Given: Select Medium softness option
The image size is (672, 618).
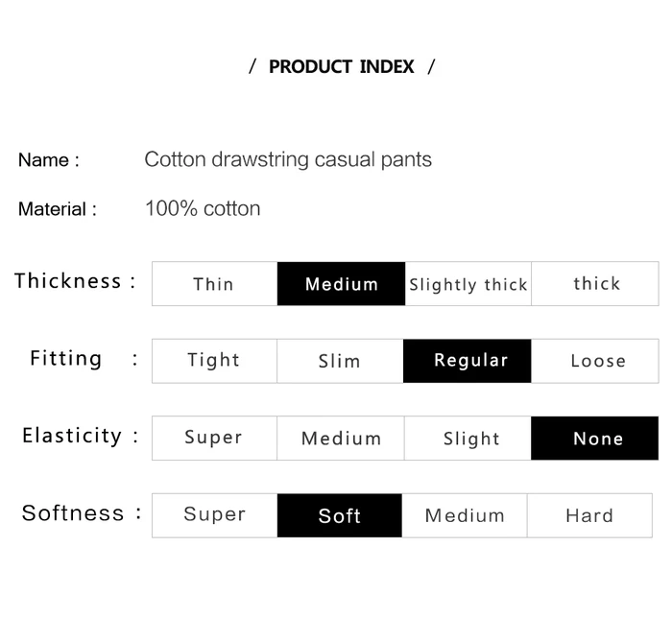Looking at the screenshot, I should (x=465, y=515).
